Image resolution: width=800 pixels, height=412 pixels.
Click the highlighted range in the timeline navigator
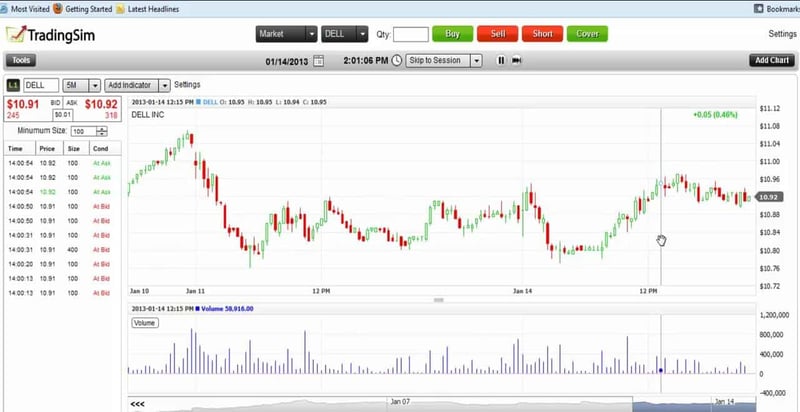[693, 404]
